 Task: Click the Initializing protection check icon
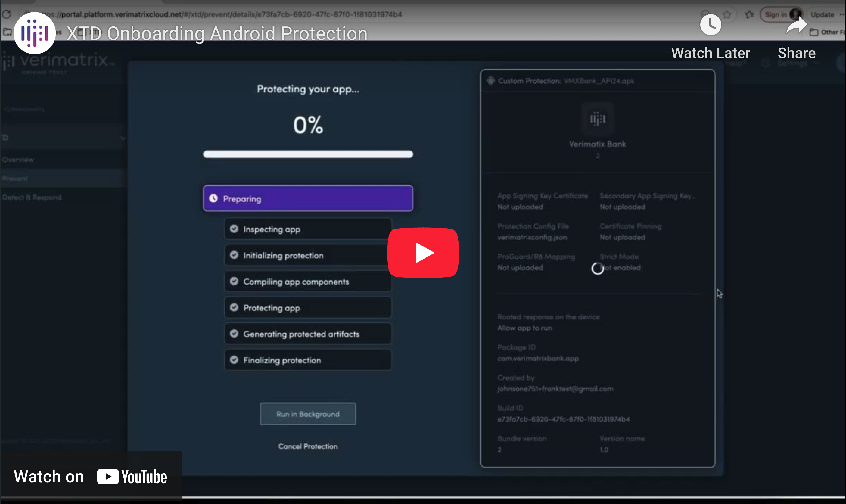pyautogui.click(x=234, y=255)
